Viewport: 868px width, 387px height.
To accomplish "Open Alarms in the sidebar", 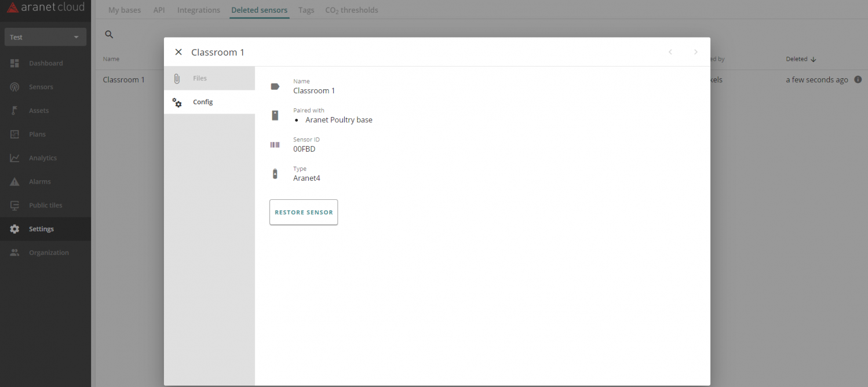I will (45, 182).
